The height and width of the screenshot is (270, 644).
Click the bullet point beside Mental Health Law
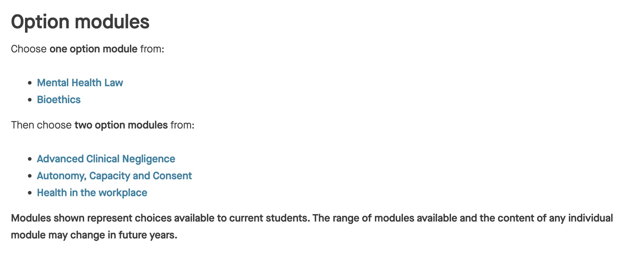pos(30,83)
